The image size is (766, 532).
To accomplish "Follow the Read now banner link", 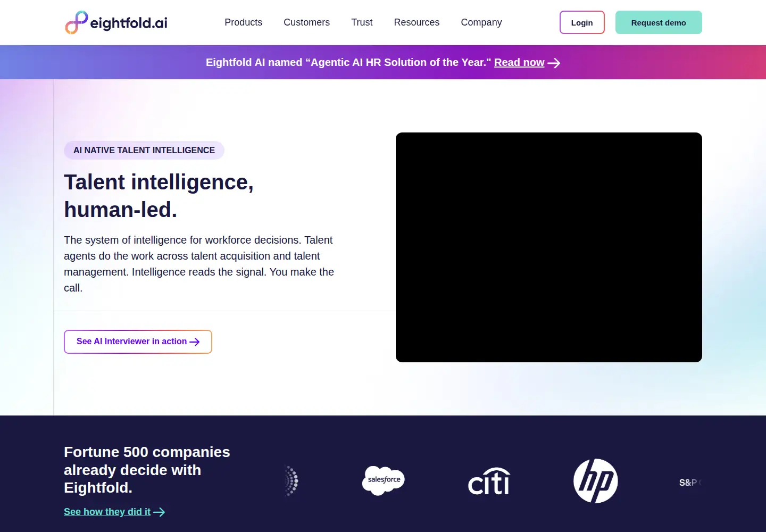I will coord(519,62).
